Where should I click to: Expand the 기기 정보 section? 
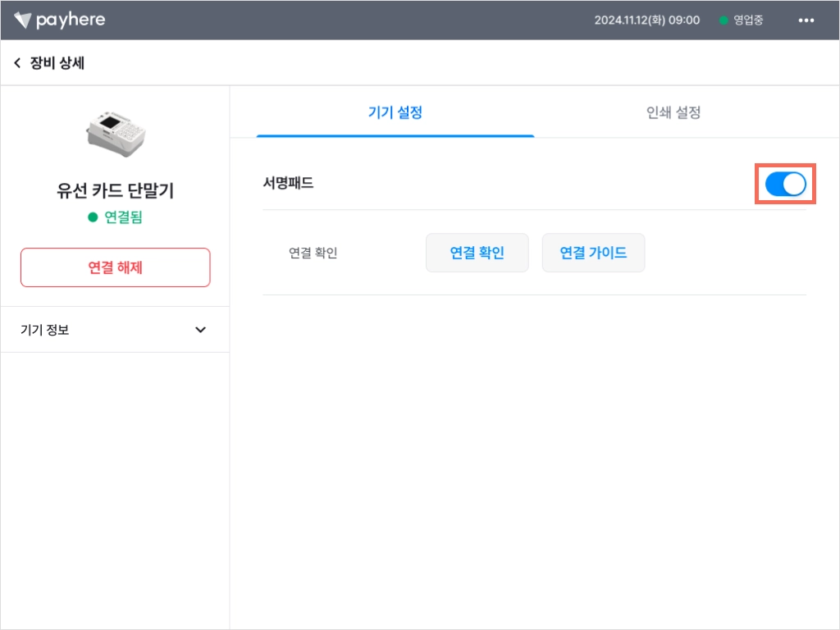(115, 330)
